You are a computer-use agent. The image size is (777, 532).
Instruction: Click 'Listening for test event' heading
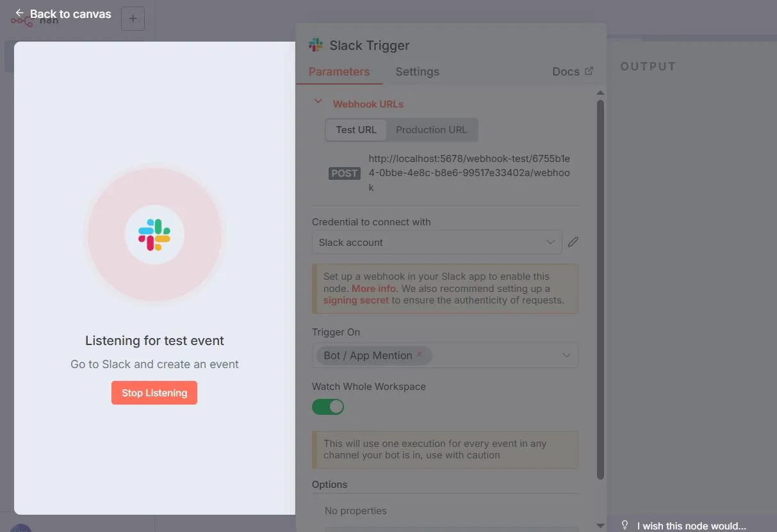pyautogui.click(x=154, y=341)
